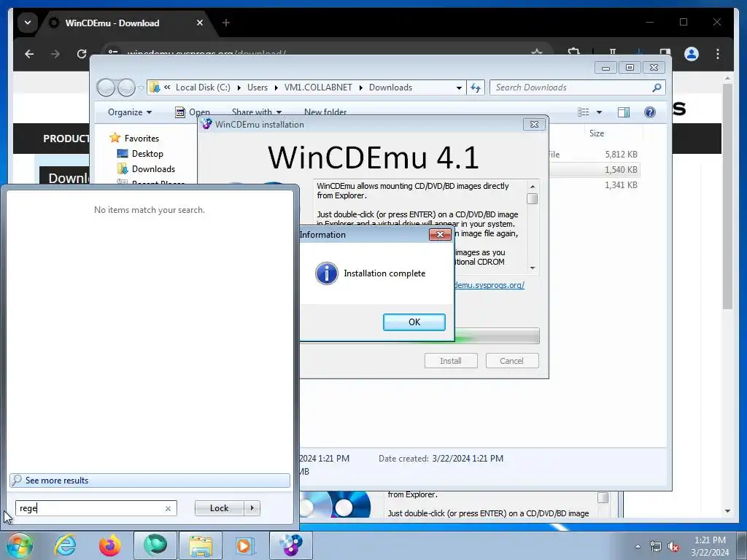The image size is (747, 560).
Task: Close the Information dialog with red X
Action: pos(440,234)
